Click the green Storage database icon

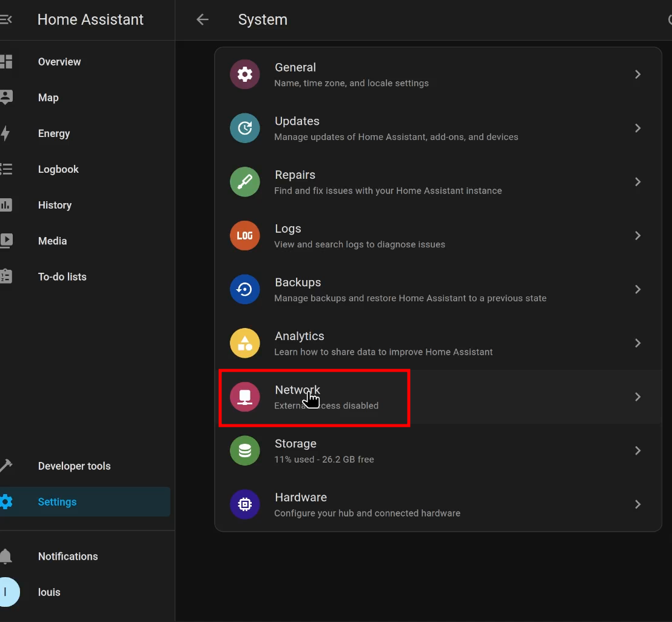click(x=244, y=450)
